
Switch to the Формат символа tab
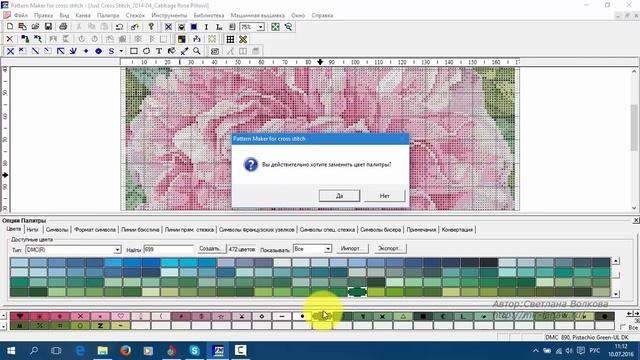pyautogui.click(x=95, y=230)
